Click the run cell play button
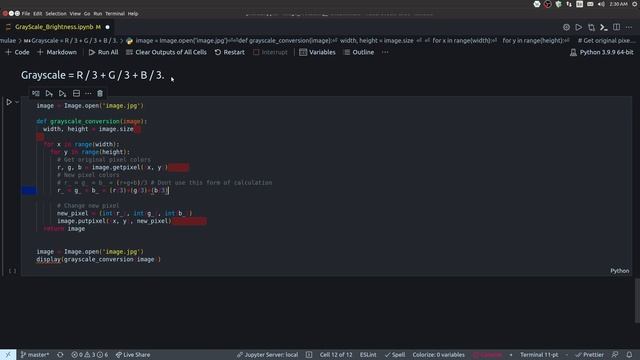This screenshot has height=360, width=640. 9,102
